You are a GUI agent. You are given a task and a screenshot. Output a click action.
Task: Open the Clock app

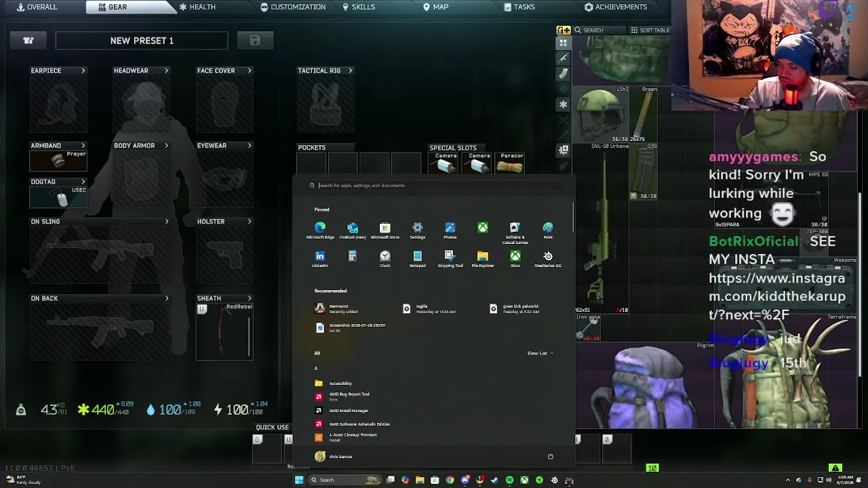pyautogui.click(x=385, y=259)
